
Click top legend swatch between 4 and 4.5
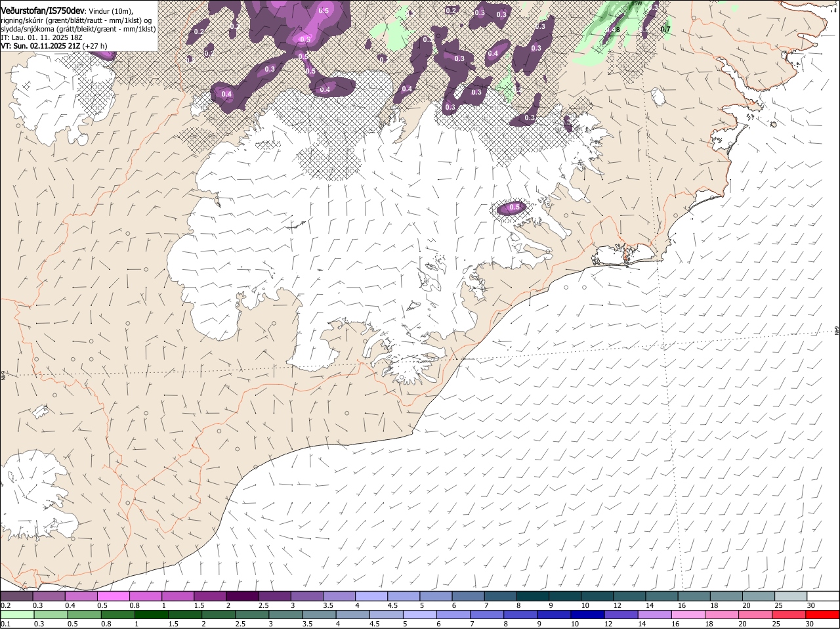pyautogui.click(x=371, y=596)
